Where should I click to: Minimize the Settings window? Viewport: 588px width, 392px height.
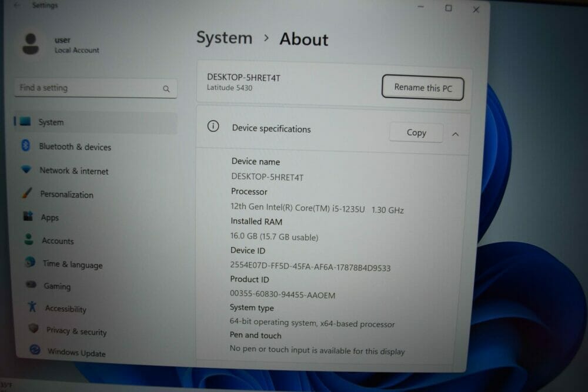click(x=421, y=6)
